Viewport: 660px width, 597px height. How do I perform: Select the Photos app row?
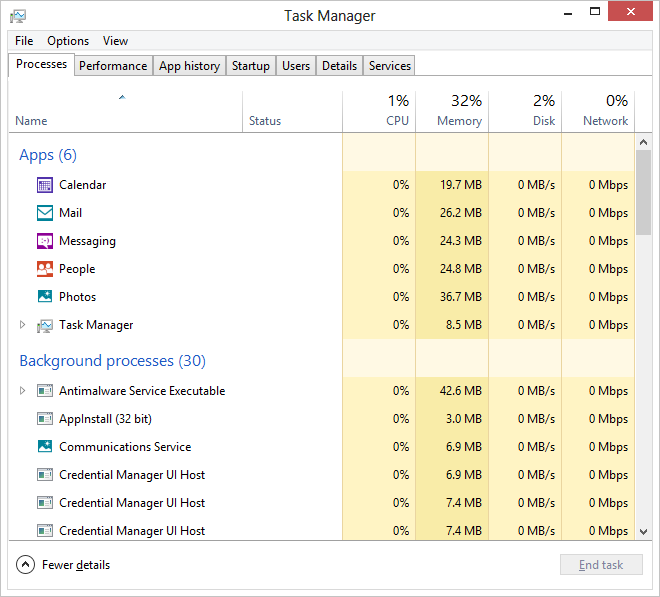coord(322,296)
